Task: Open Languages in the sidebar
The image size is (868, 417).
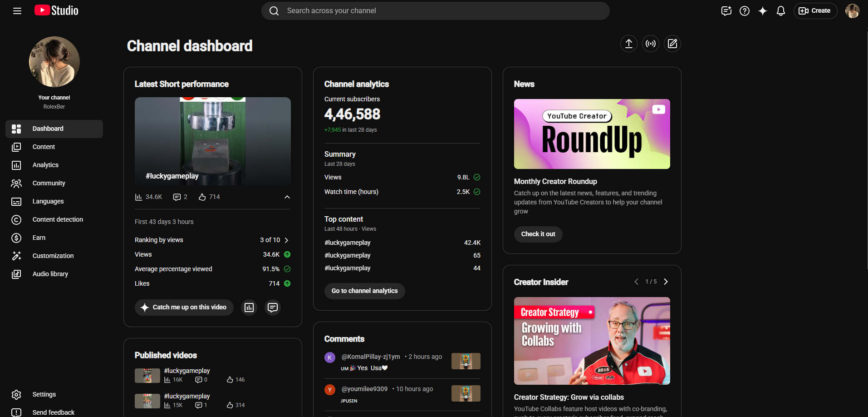Action: pos(54,202)
